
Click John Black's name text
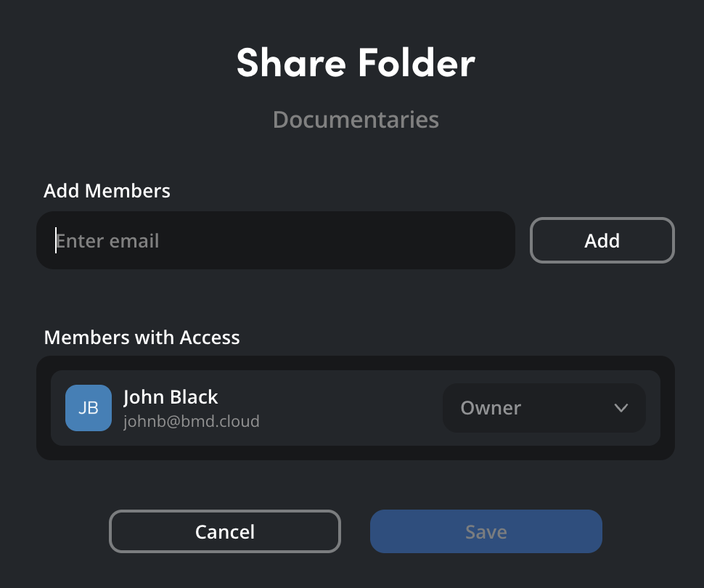pyautogui.click(x=171, y=397)
